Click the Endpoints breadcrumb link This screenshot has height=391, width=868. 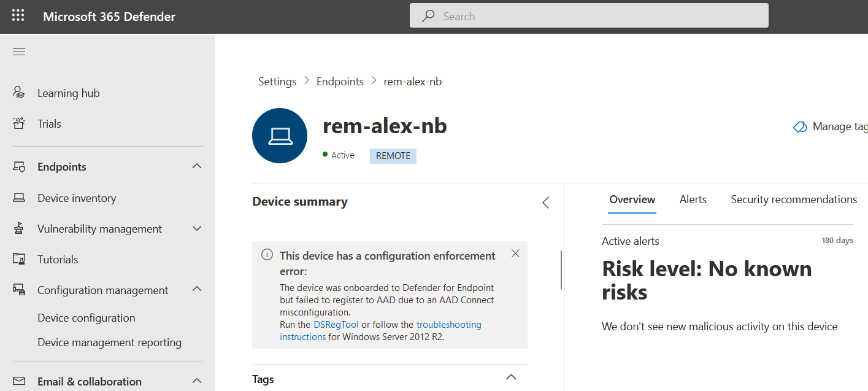340,82
